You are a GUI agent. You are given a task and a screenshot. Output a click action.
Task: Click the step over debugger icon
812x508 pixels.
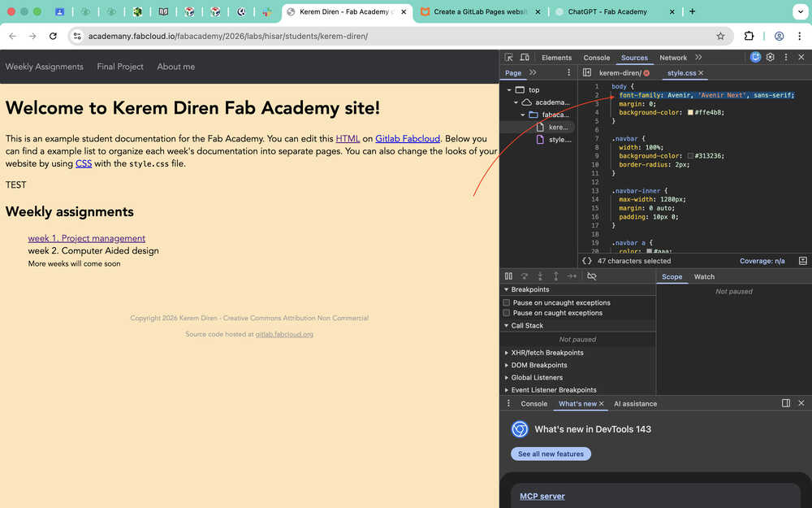point(524,276)
